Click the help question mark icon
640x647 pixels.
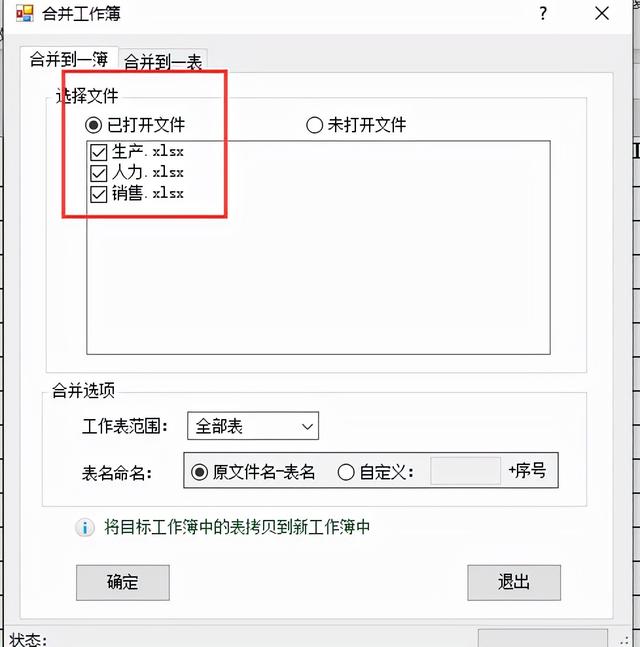543,14
